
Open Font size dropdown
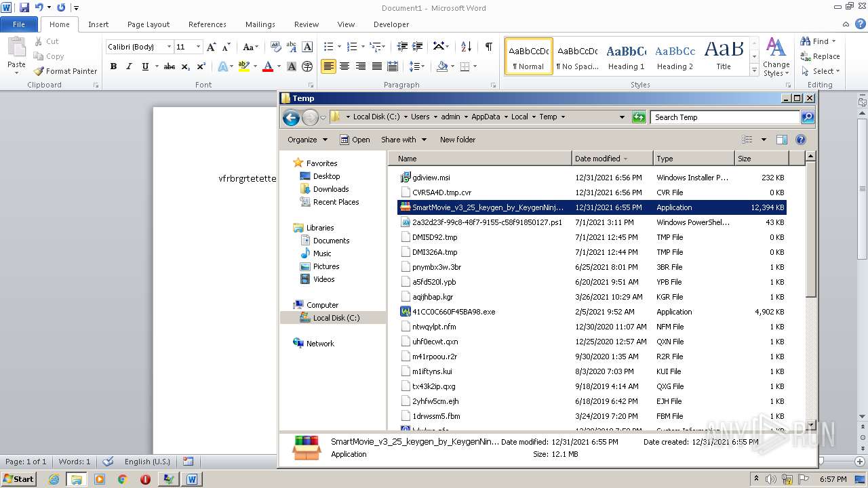click(198, 47)
